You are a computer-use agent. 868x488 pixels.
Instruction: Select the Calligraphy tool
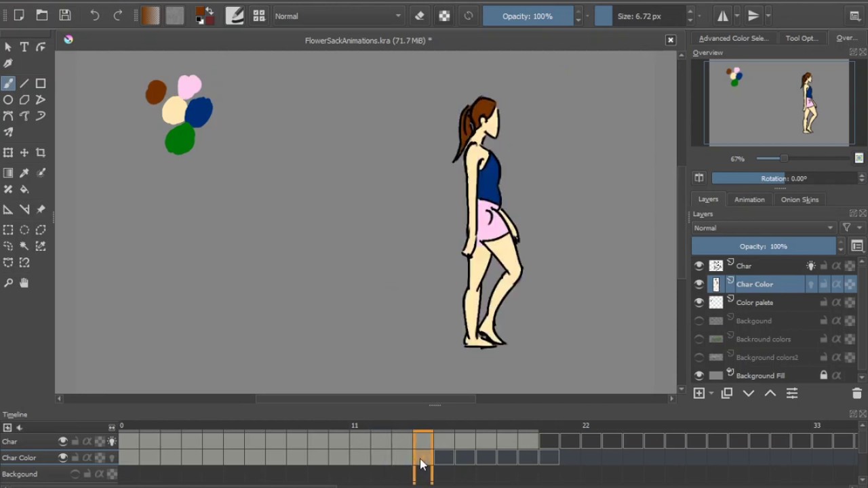(x=8, y=63)
